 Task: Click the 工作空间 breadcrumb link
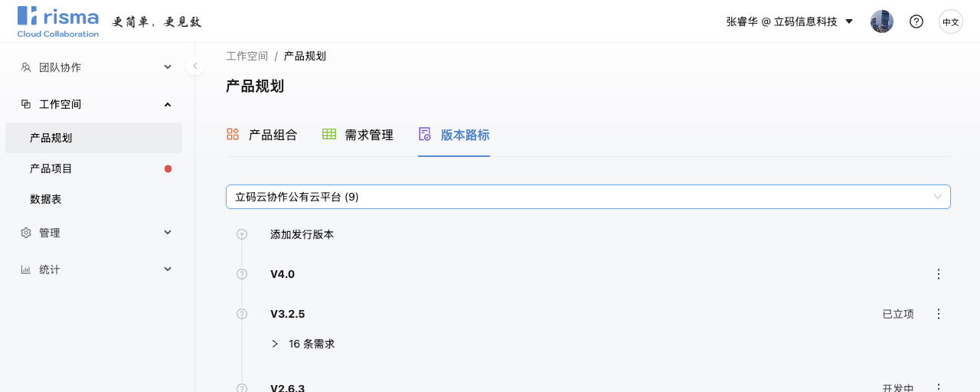[247, 56]
